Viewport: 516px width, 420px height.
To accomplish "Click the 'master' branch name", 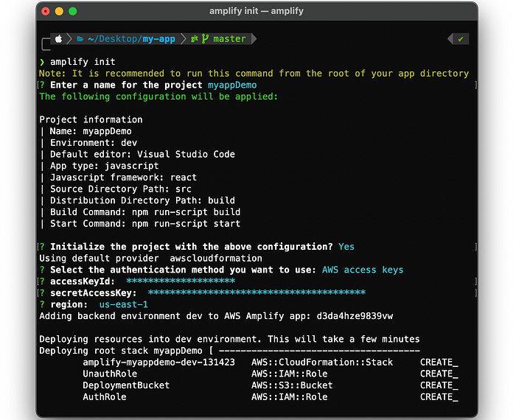I will pos(229,39).
